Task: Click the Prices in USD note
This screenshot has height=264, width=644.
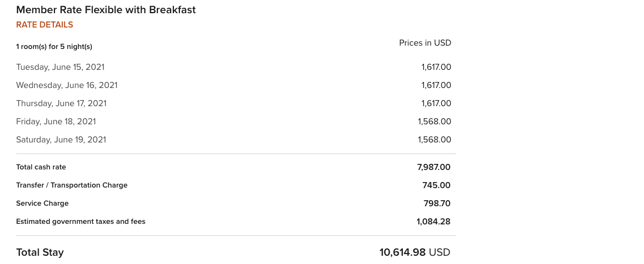Action: coord(425,43)
